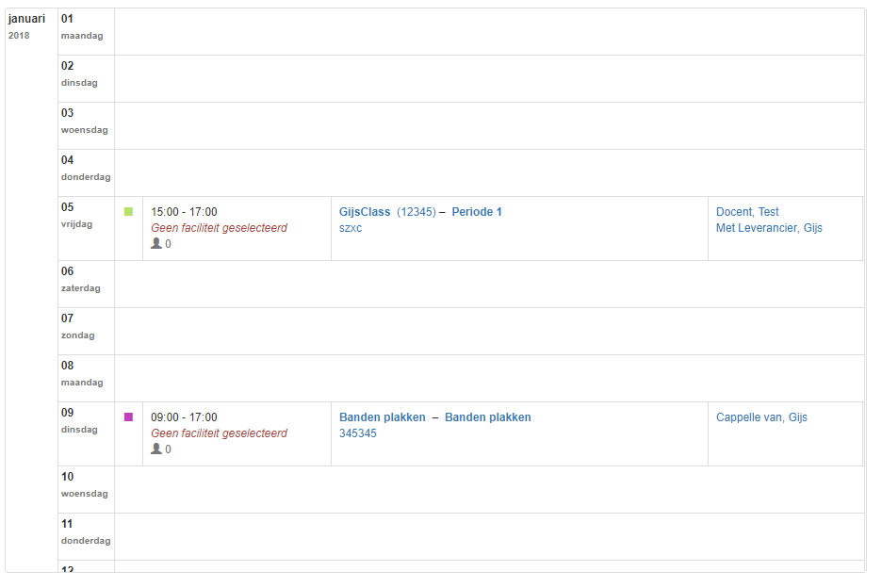882x588 pixels.
Task: Click the participants icon on the Banden plakken event
Action: (x=156, y=449)
